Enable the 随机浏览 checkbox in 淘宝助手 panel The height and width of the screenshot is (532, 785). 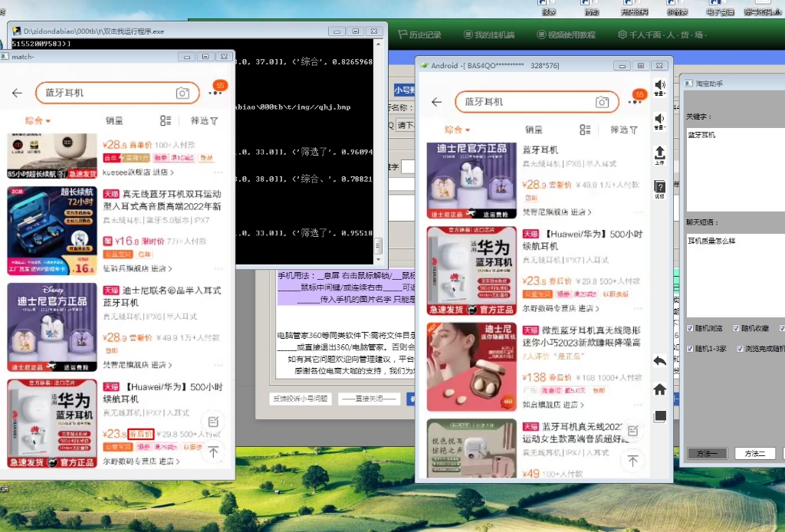(690, 328)
